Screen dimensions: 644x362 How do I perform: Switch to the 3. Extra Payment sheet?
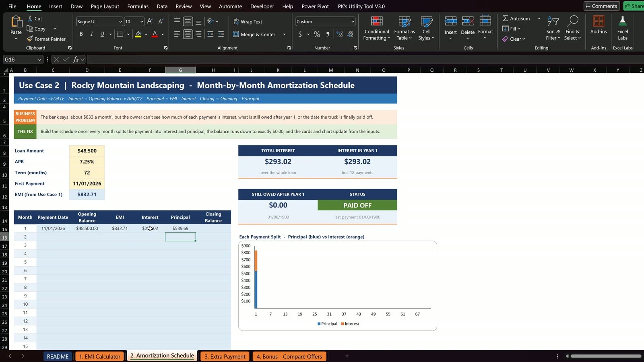225,356
